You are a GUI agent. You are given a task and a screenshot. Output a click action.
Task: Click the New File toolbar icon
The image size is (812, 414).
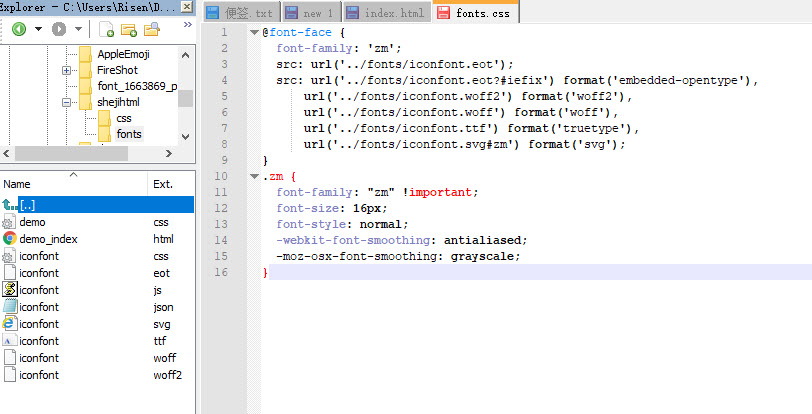pyautogui.click(x=106, y=29)
